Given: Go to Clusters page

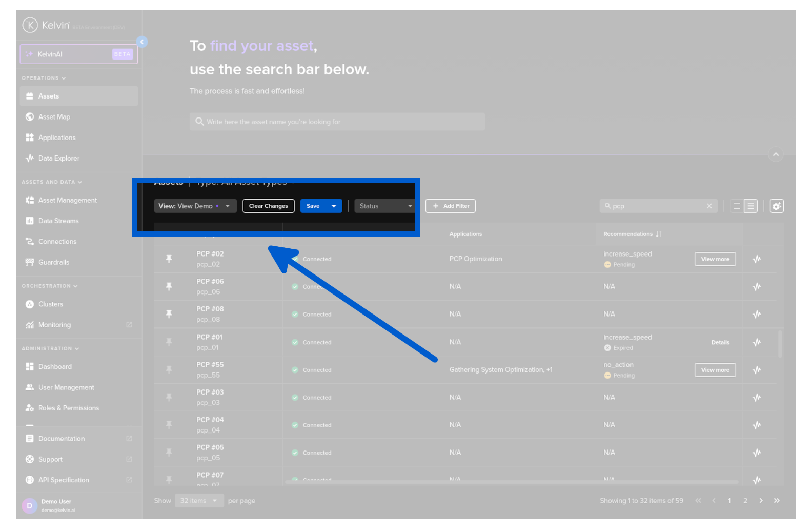Looking at the screenshot, I should click(x=51, y=304).
